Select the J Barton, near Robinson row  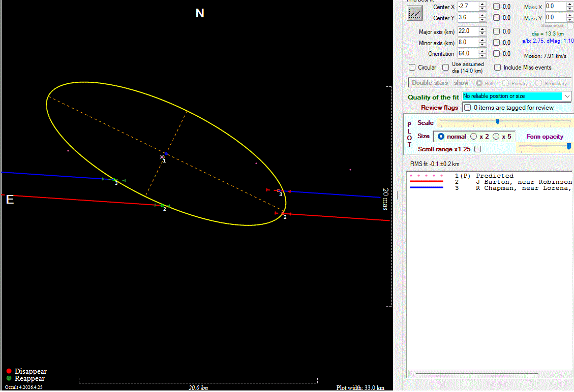490,182
